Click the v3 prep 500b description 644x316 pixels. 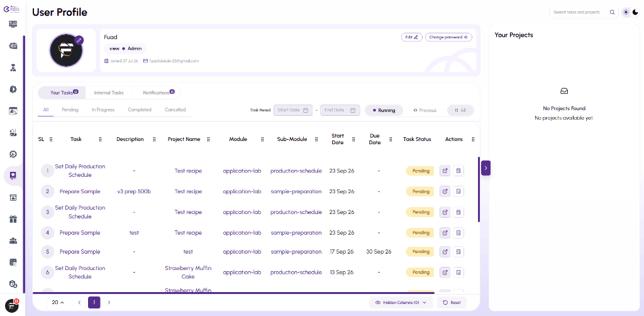[134, 191]
